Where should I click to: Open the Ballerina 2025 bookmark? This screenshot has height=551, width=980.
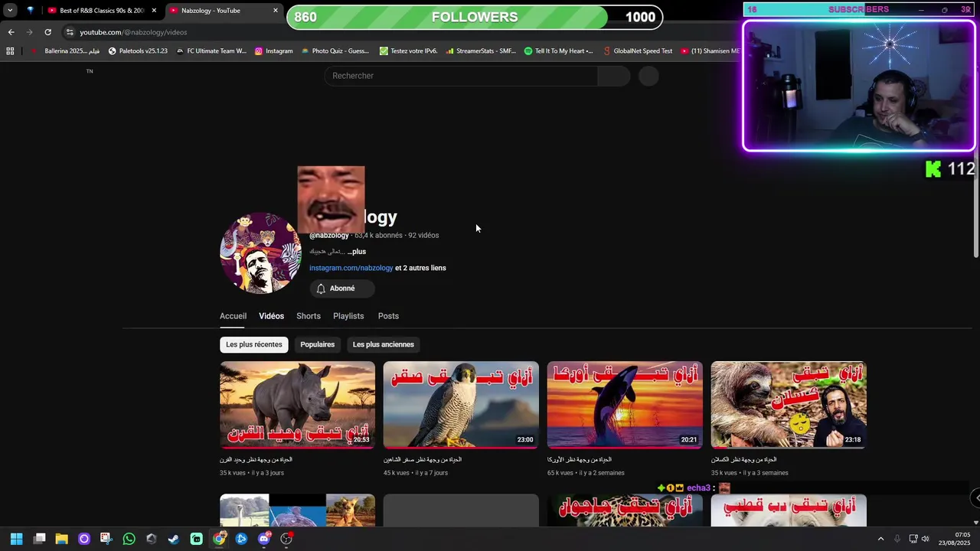coord(65,51)
